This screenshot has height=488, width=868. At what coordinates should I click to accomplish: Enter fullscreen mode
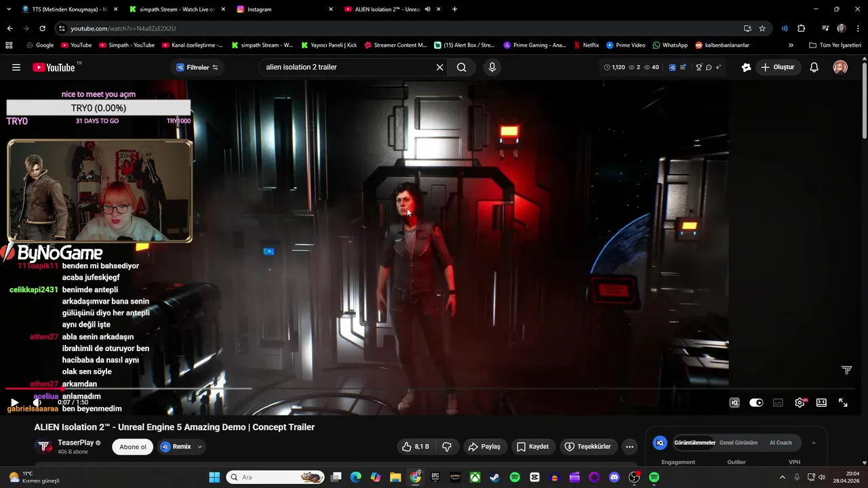(843, 403)
